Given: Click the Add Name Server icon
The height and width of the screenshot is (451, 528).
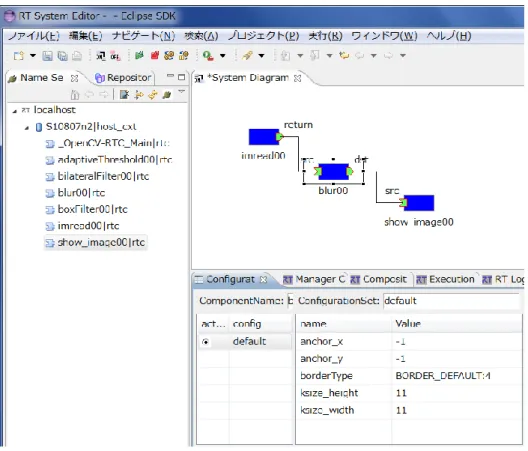Looking at the screenshot, I should coord(124,95).
